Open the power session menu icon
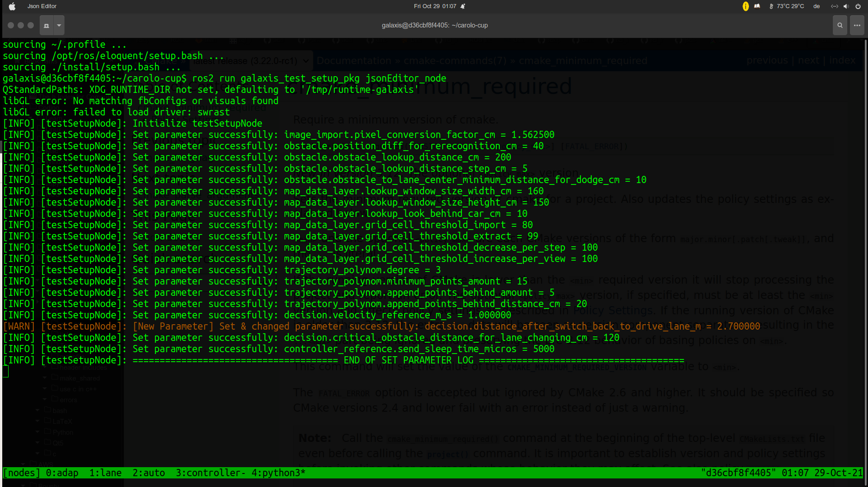 pos(858,6)
